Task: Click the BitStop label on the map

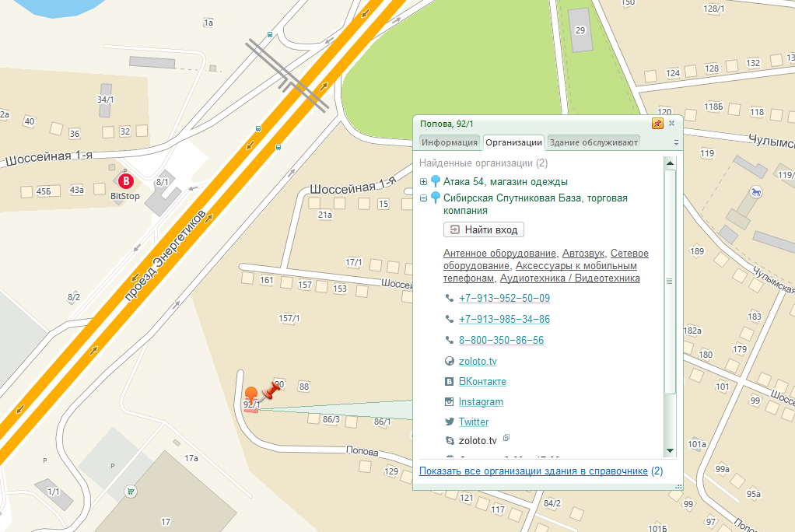Action: pos(124,196)
